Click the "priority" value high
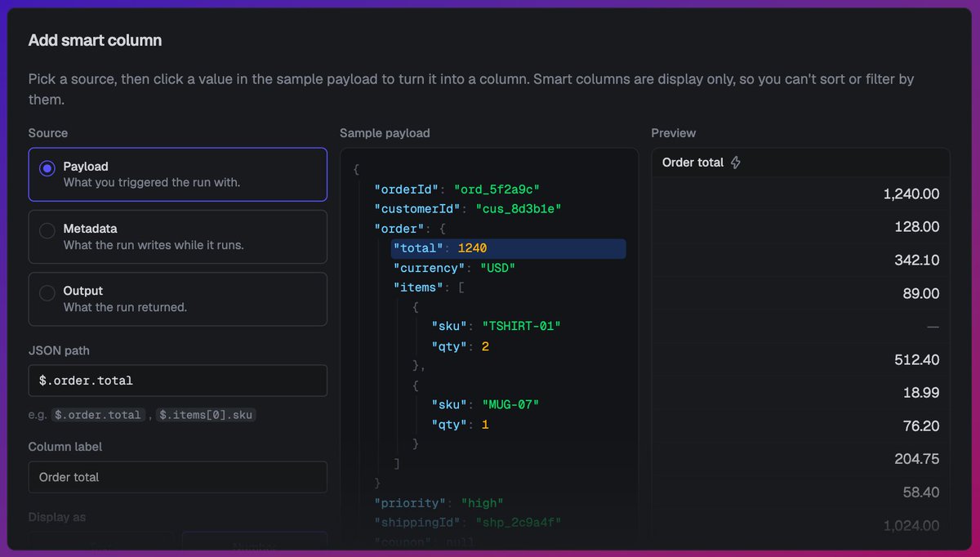 (x=482, y=503)
